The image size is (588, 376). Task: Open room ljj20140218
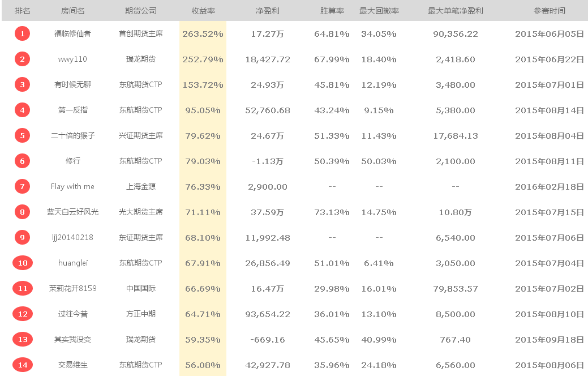[72, 237]
